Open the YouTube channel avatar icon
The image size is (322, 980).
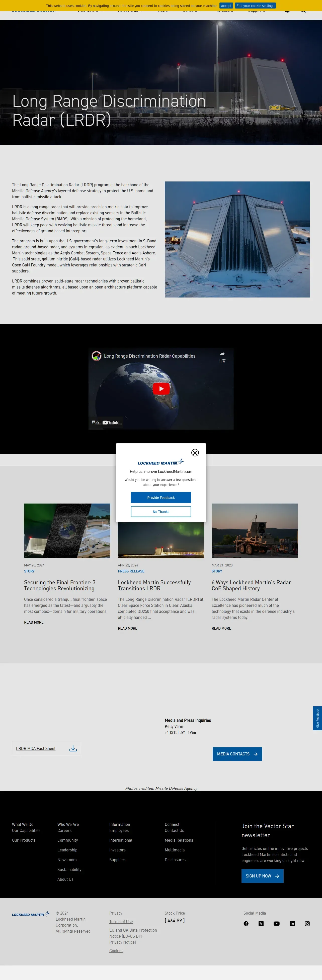(96, 356)
